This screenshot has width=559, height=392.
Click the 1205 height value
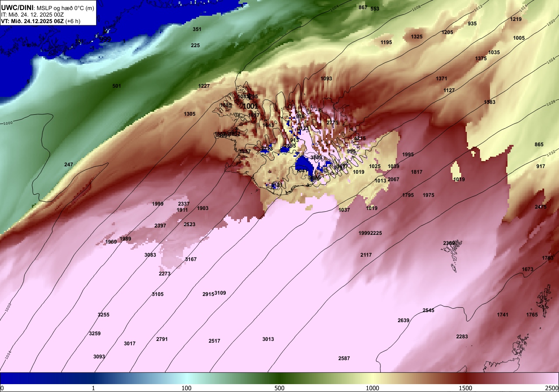point(447,32)
